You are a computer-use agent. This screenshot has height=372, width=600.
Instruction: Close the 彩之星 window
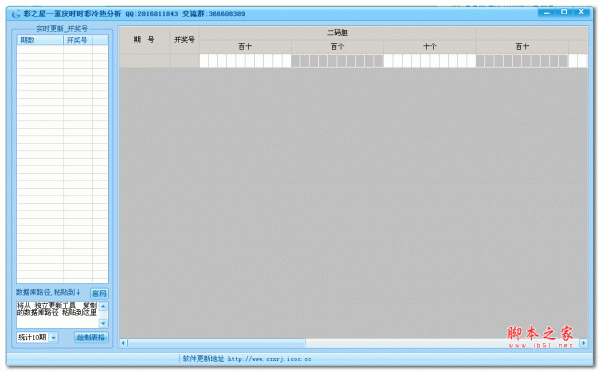tap(581, 12)
